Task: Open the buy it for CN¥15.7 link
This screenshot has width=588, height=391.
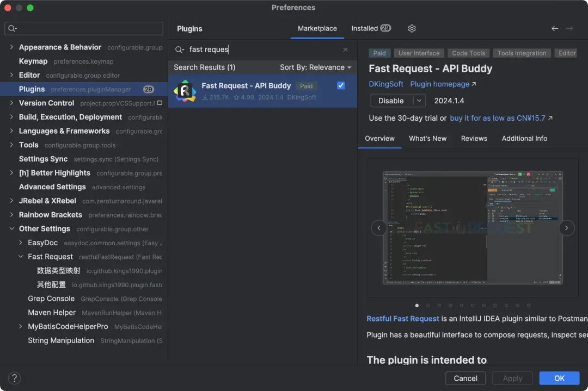Action: [x=501, y=118]
